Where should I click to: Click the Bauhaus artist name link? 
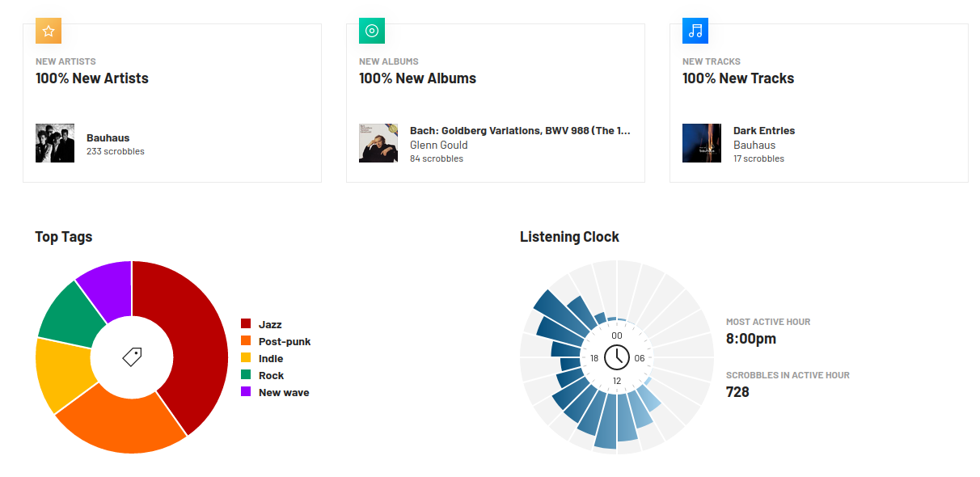point(108,137)
